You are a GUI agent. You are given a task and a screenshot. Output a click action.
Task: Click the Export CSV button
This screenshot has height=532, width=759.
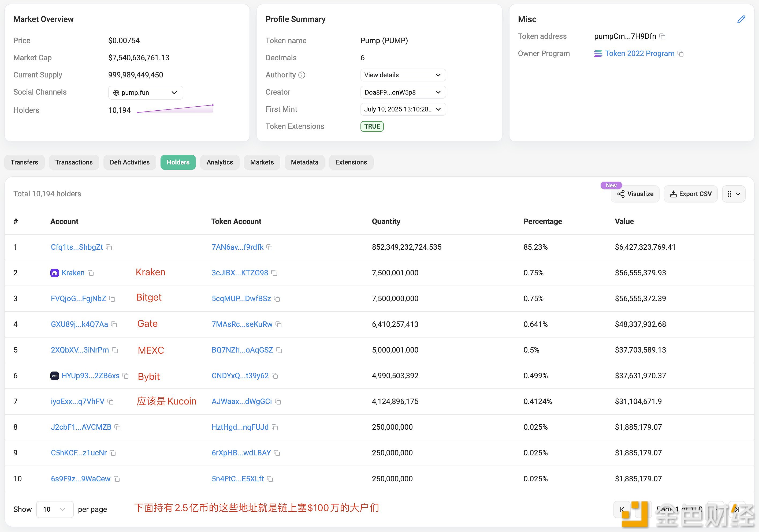click(x=691, y=194)
